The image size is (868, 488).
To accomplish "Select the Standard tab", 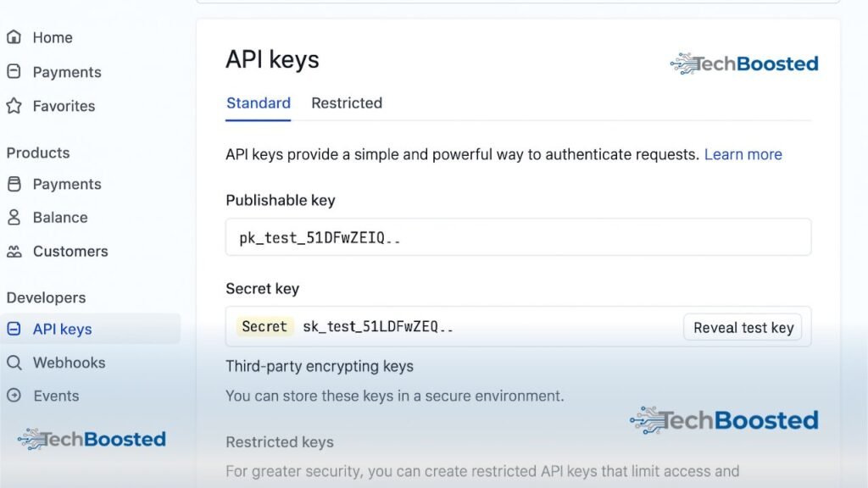I will pos(258,103).
